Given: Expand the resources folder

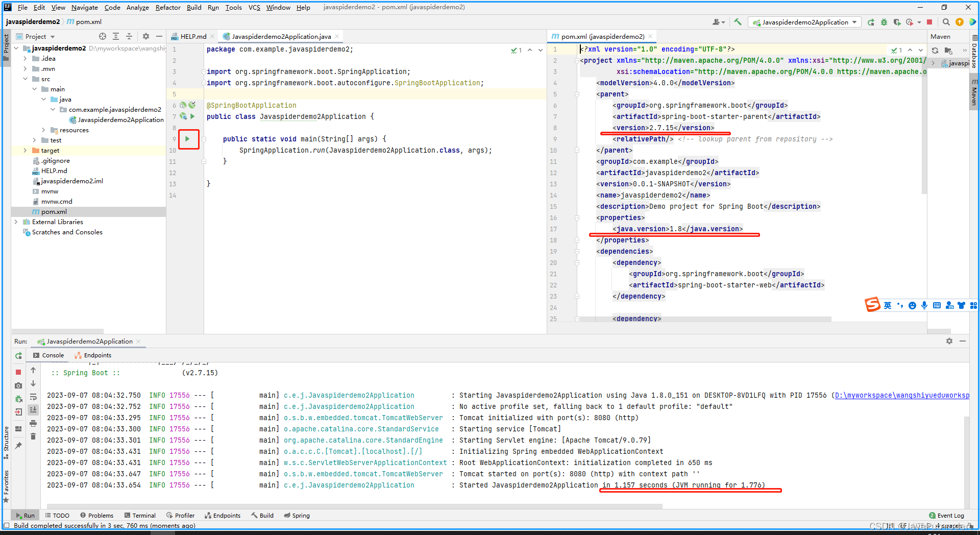Looking at the screenshot, I should pyautogui.click(x=43, y=130).
